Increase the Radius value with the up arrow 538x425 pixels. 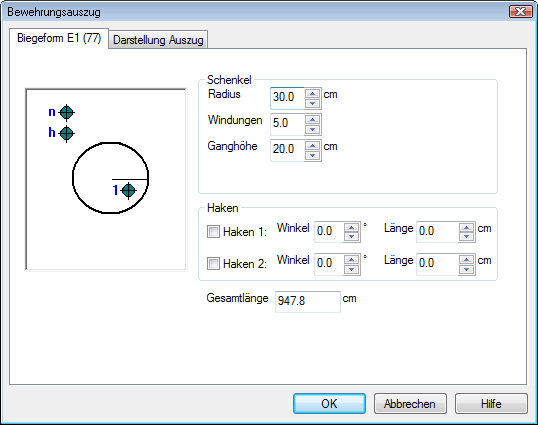coord(312,94)
